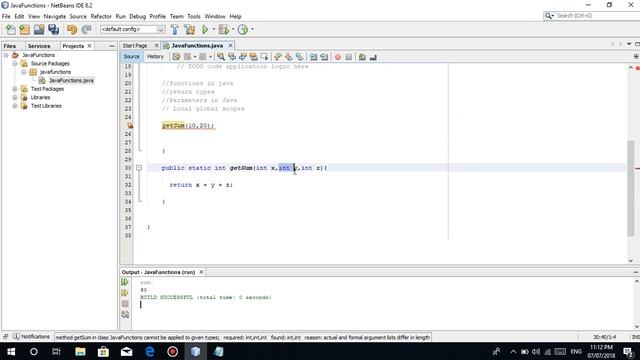
Task: Click the Comment code icon
Action: (362, 57)
